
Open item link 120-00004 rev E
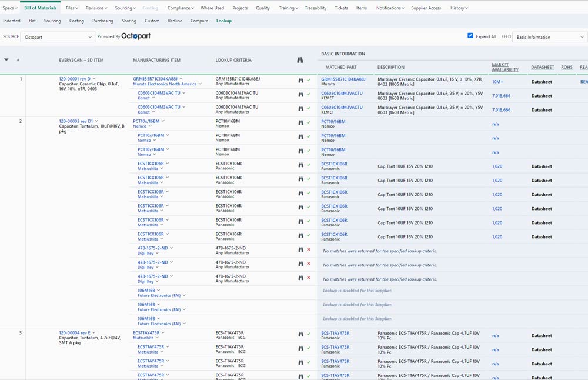click(x=75, y=333)
